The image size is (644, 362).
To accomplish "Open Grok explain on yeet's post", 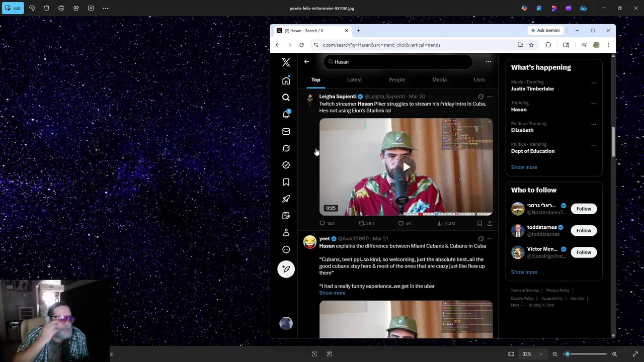I will tap(481, 239).
